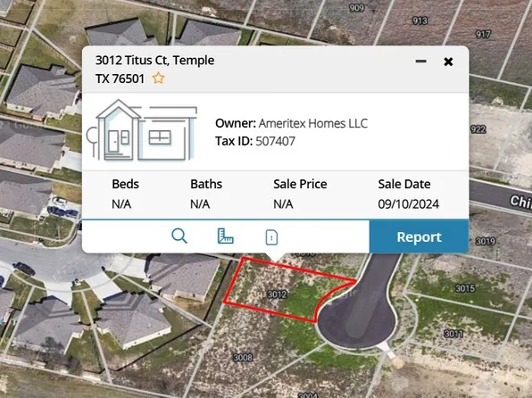
Task: Select parcel labeled 922 on map
Action: [x=478, y=129]
